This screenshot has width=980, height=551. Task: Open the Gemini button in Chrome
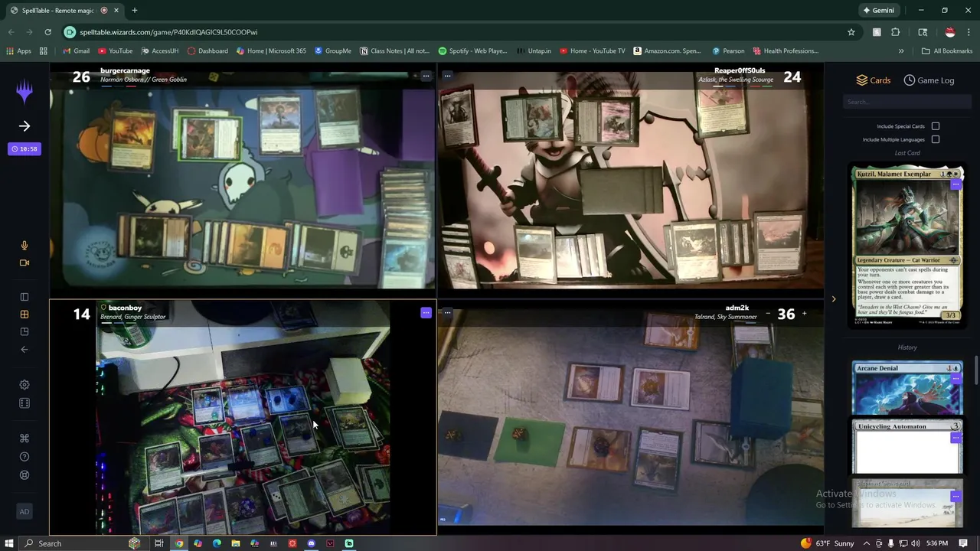click(878, 11)
